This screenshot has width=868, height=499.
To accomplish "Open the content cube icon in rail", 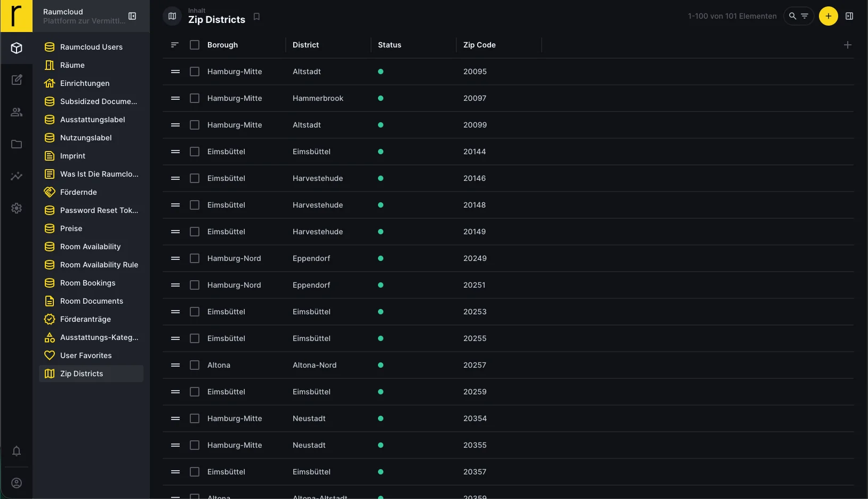I will [x=17, y=48].
